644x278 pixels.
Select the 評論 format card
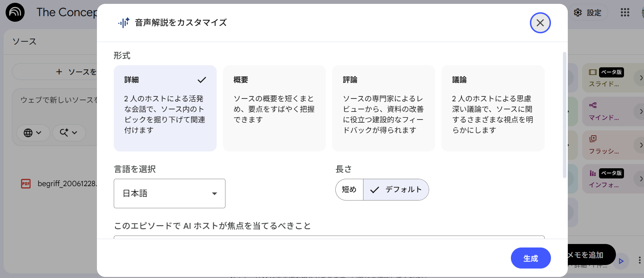tap(383, 108)
